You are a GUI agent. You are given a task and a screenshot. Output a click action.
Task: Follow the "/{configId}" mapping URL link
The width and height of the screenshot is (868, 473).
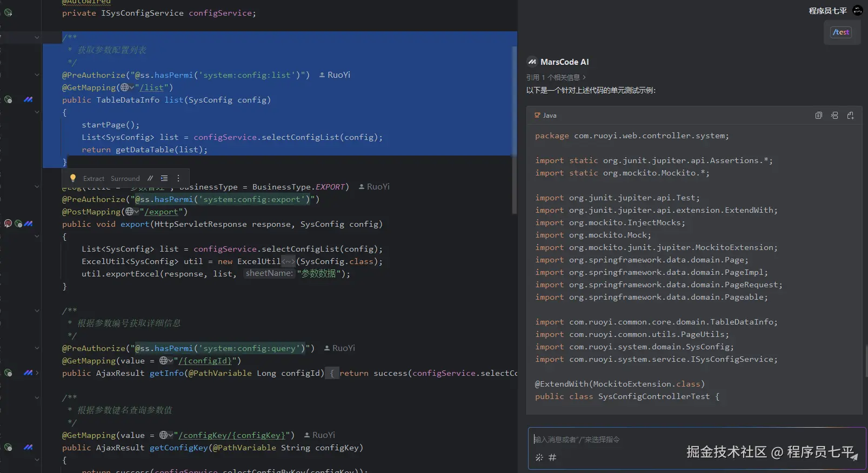point(205,361)
